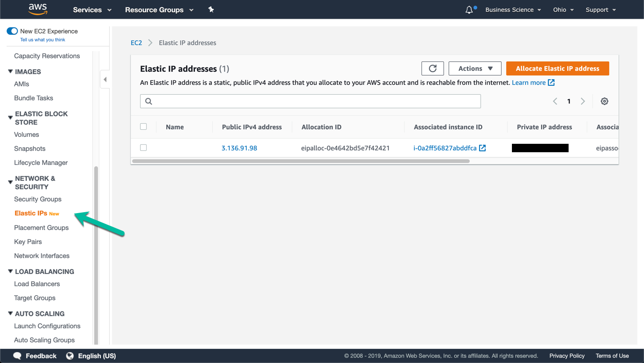
Task: Open the Services dropdown menu
Action: (x=92, y=9)
